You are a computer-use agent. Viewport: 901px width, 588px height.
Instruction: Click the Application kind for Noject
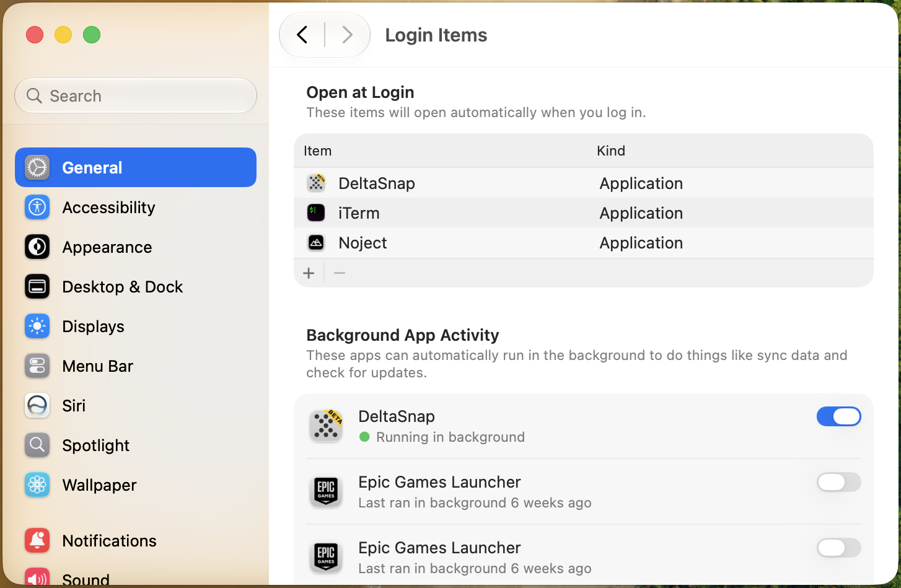641,242
